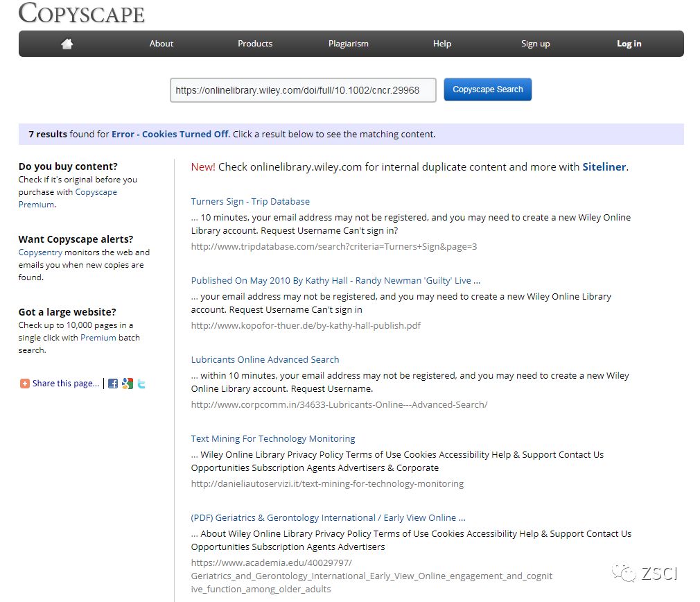Click the corpcomm.in result URL
700x602 pixels.
(340, 404)
